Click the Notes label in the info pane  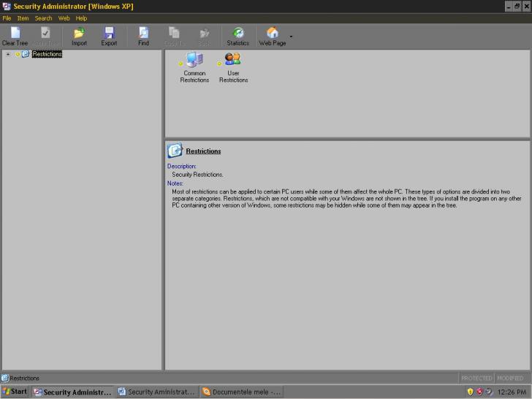(x=175, y=183)
